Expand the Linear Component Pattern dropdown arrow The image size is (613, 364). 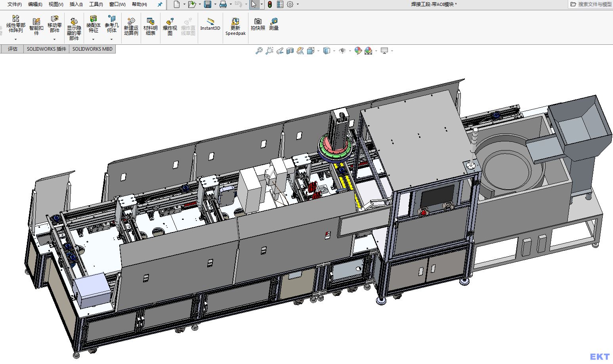(x=15, y=39)
